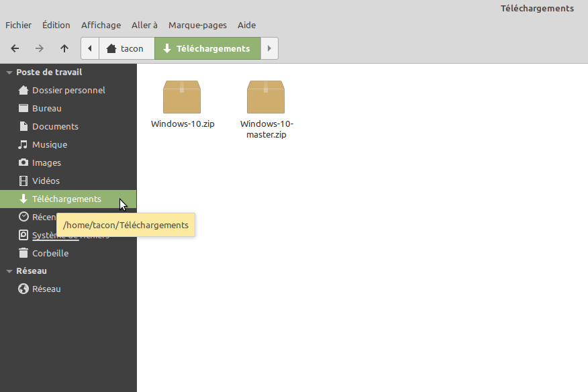588x392 pixels.
Task: Click the tacon home path button
Action: tap(126, 48)
